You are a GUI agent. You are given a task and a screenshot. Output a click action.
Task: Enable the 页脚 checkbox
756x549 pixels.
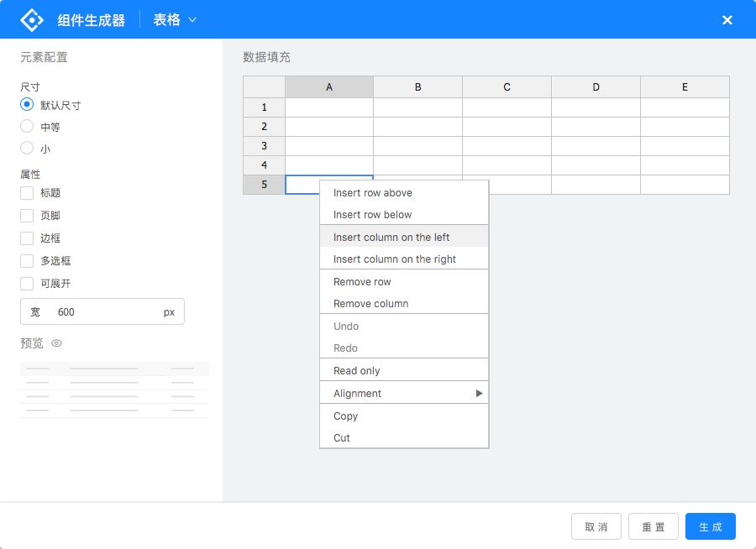coord(27,216)
